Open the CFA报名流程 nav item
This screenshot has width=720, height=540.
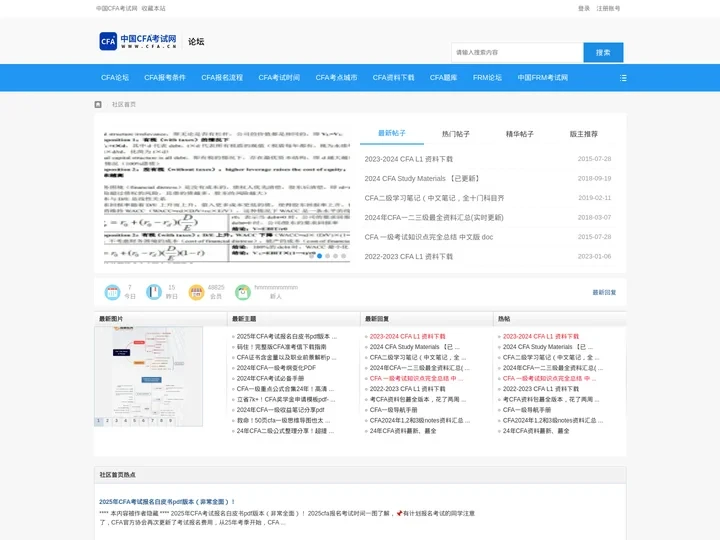pos(222,78)
